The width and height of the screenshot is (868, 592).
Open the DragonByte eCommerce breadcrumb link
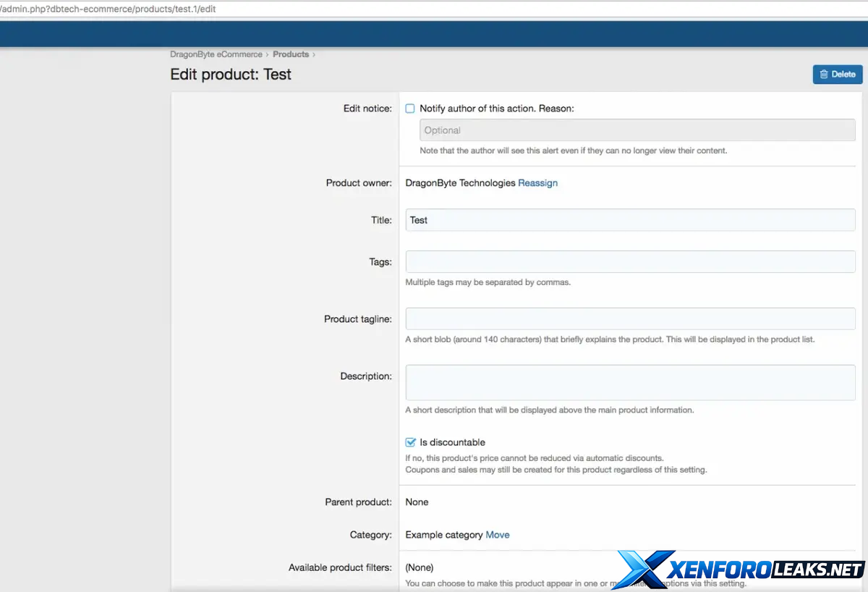(x=216, y=54)
